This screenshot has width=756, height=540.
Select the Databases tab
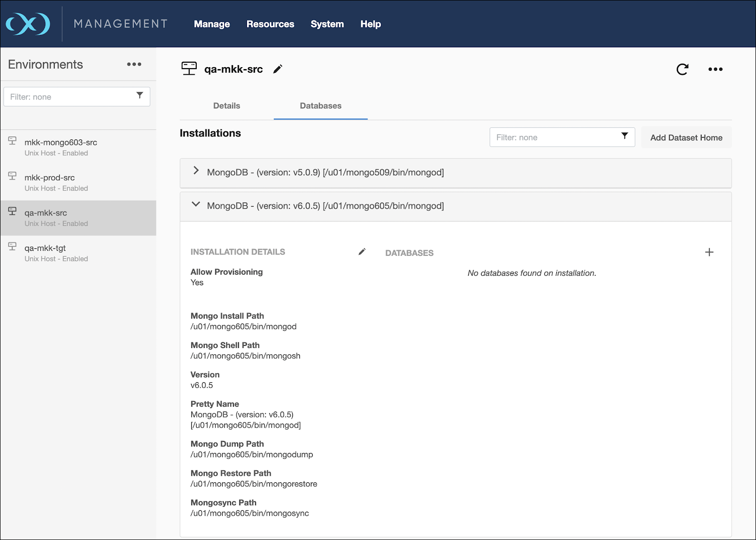[320, 106]
